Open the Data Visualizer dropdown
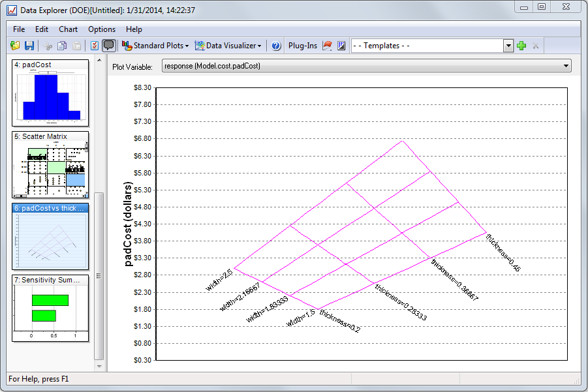The height and width of the screenshot is (392, 588). [228, 46]
